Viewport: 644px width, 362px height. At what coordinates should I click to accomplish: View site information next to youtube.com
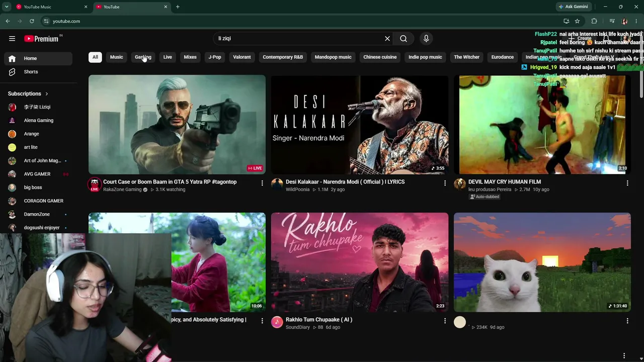(x=46, y=21)
